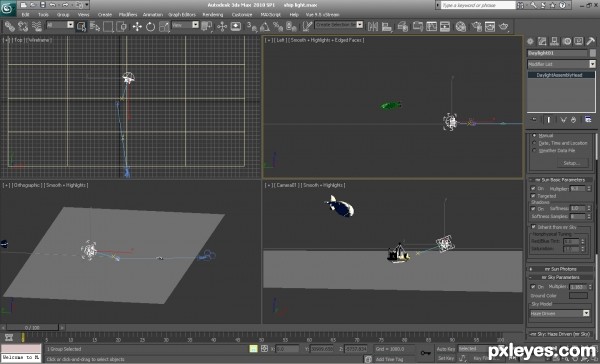Click Configure Modifier Sets icon

588,119
